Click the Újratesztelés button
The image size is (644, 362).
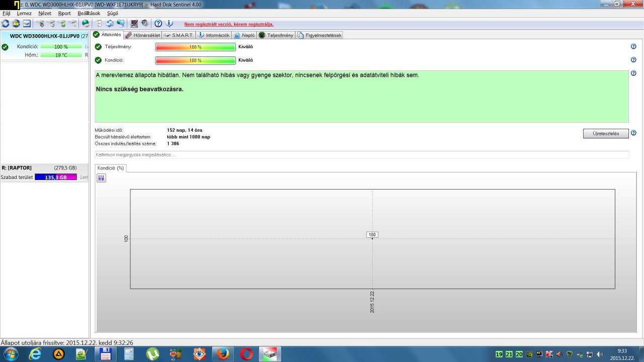[x=606, y=134]
